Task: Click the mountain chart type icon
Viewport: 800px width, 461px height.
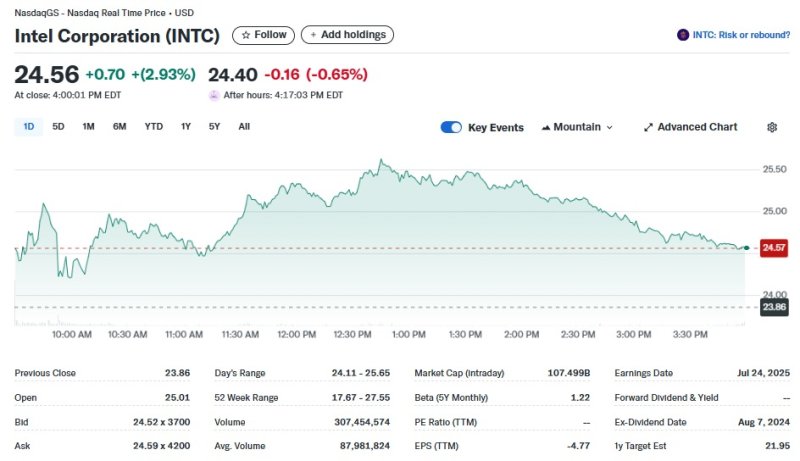Action: click(546, 127)
